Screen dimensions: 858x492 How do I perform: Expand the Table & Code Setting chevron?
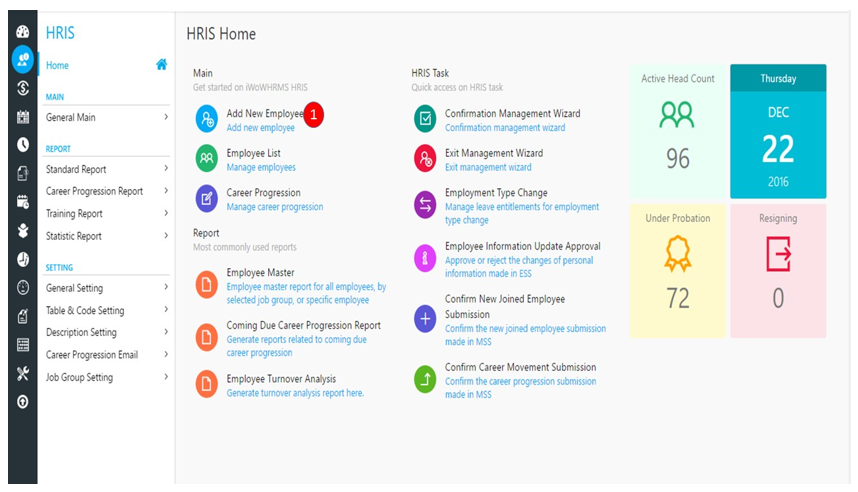(166, 310)
